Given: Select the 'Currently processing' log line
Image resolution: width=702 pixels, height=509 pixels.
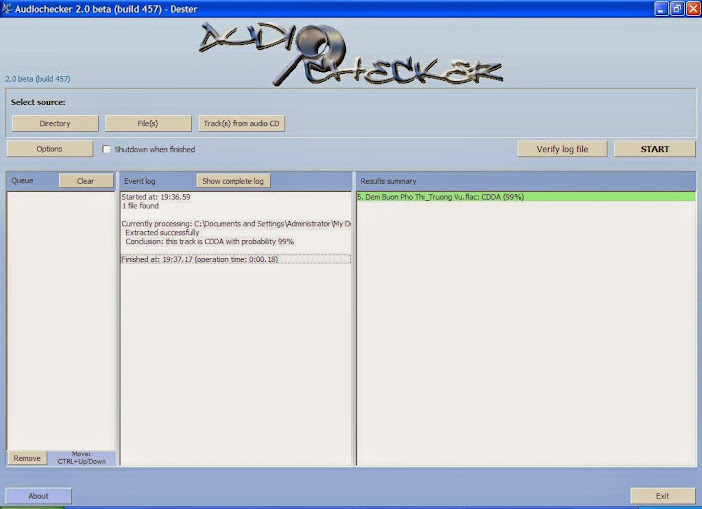Looking at the screenshot, I should point(236,223).
